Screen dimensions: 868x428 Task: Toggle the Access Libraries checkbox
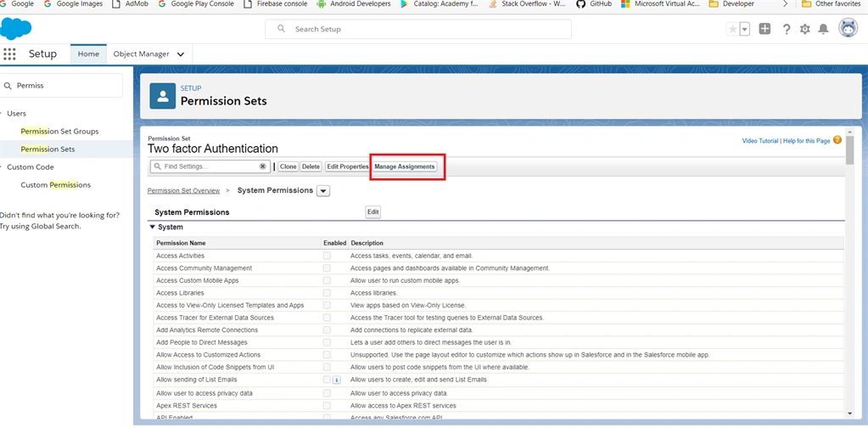pos(327,293)
